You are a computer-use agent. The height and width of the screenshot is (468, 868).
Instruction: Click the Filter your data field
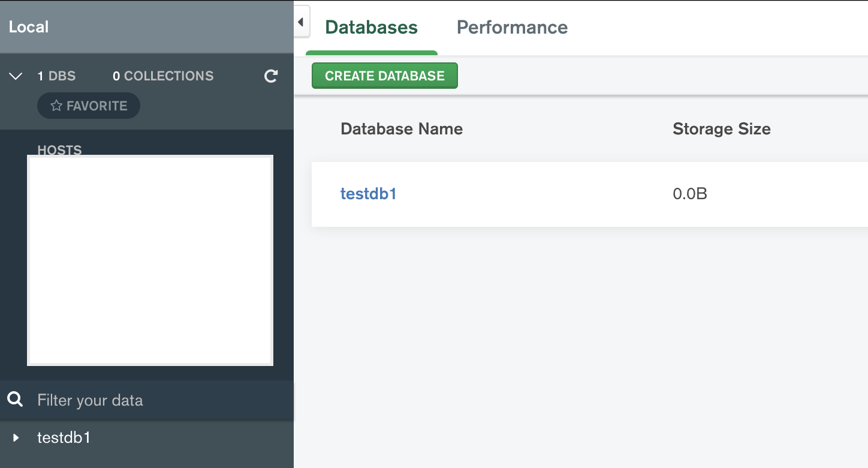(x=90, y=400)
